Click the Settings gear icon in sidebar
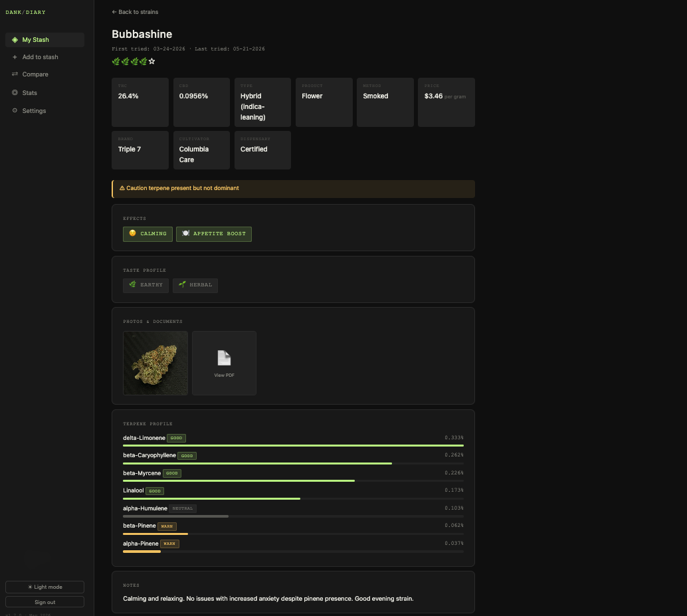This screenshot has height=616, width=687. (x=15, y=110)
